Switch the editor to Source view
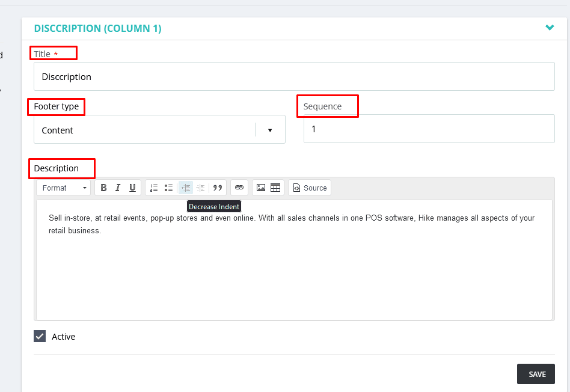Screen dimensions: 570x392 point(310,188)
